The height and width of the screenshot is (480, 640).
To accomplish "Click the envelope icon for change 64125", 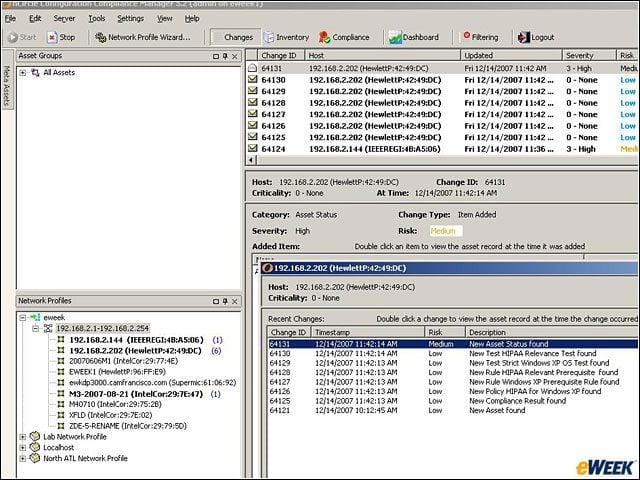I will coord(253,136).
